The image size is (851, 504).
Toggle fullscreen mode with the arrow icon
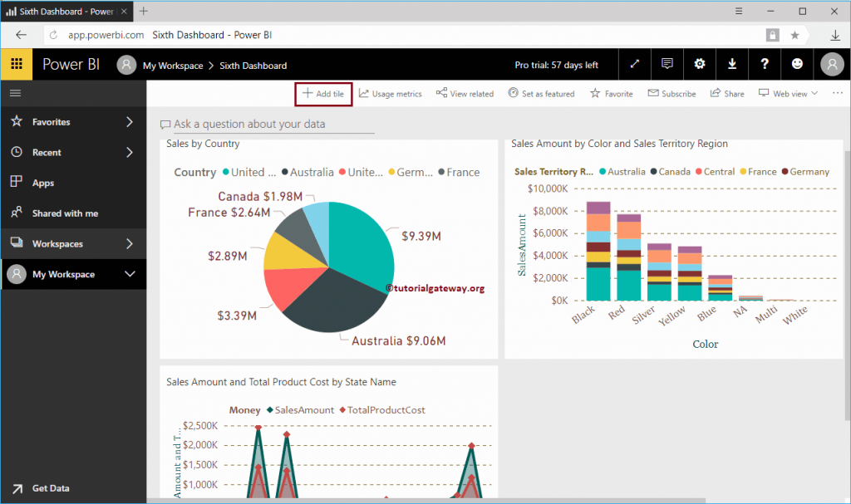(x=634, y=64)
